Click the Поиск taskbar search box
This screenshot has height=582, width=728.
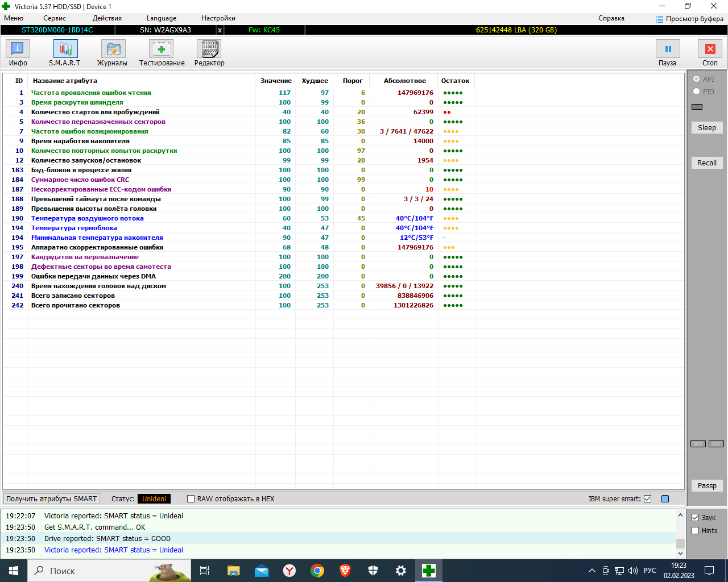[109, 571]
